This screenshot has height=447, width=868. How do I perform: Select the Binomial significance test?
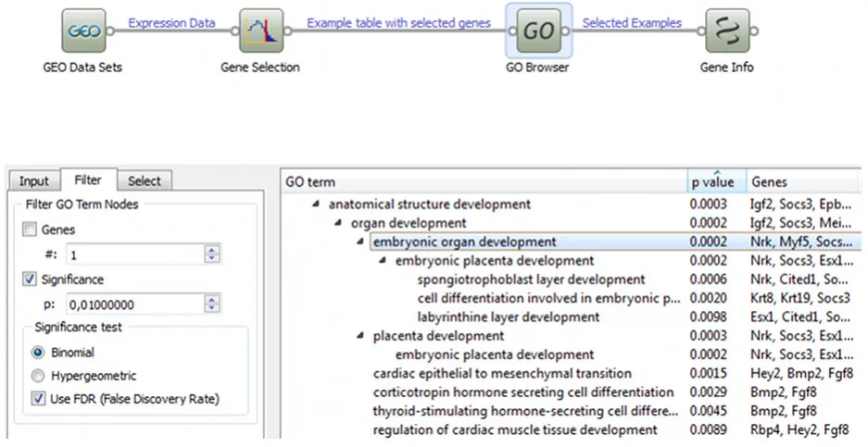tap(38, 353)
